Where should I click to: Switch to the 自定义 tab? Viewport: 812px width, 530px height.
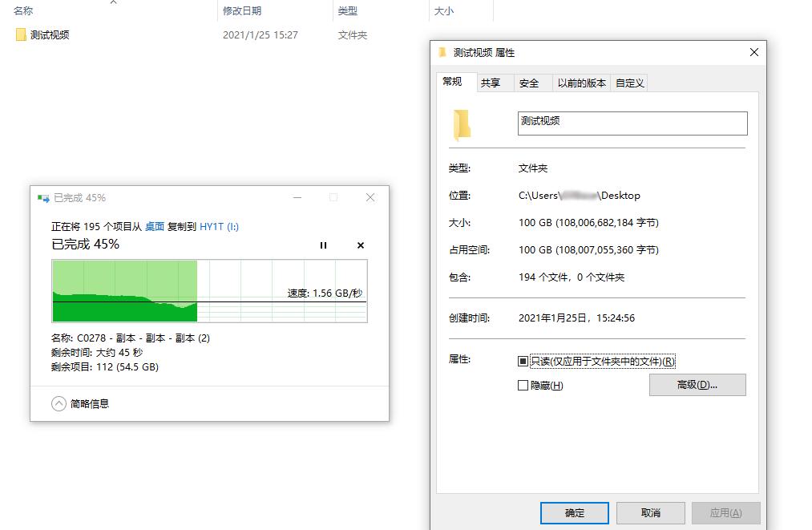[630, 82]
